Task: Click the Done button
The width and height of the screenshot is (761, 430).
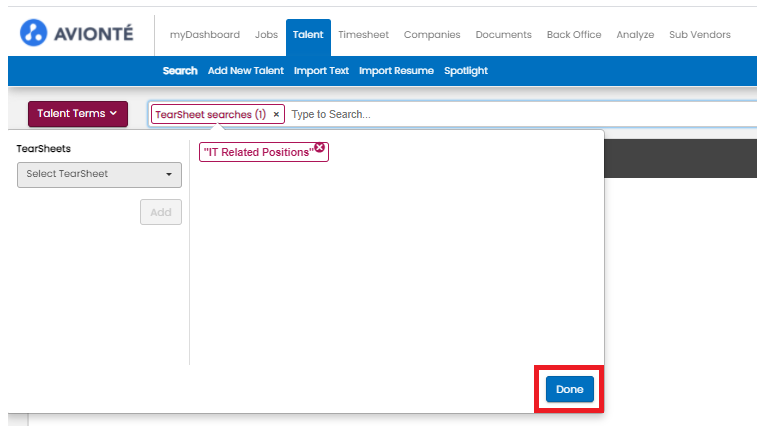Action: pos(570,389)
